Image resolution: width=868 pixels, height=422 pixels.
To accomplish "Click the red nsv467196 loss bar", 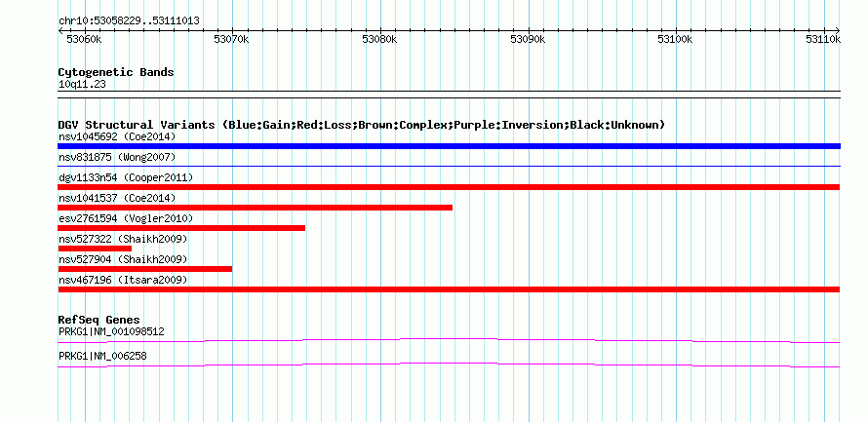I will (449, 289).
